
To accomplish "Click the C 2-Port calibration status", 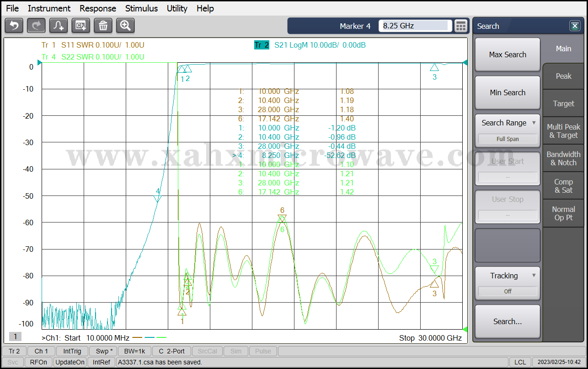I will tap(171, 351).
